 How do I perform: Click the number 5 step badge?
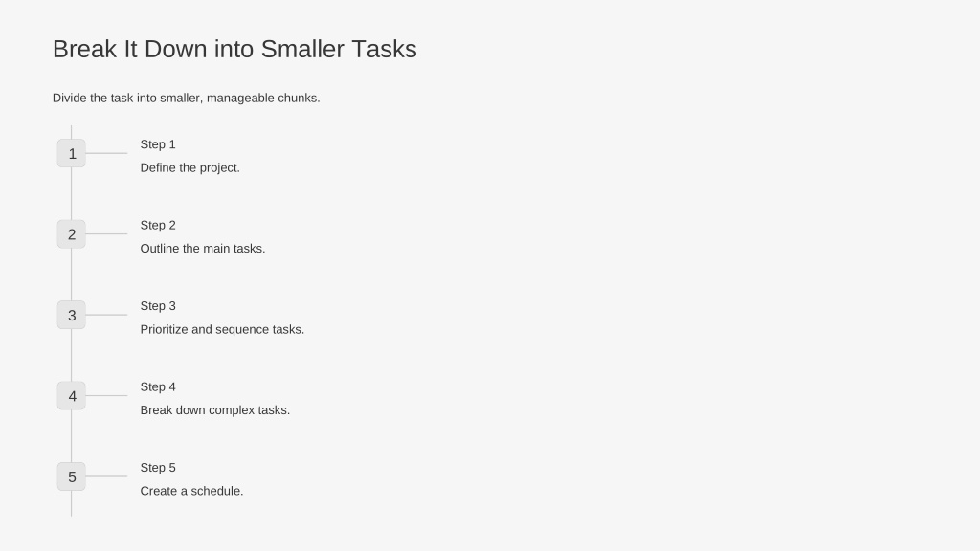tap(71, 476)
